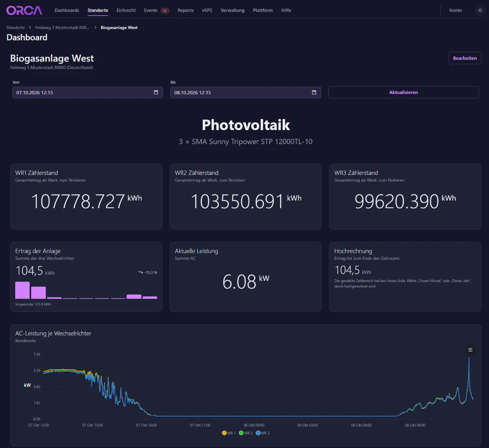Select the Standorte menu item
This screenshot has height=448, width=489.
click(x=98, y=11)
